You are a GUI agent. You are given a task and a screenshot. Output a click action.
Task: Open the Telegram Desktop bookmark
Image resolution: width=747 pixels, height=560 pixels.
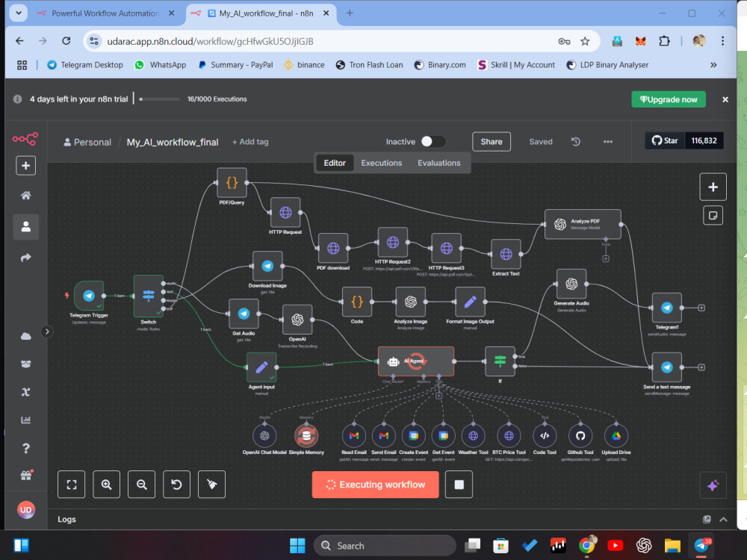[x=85, y=65]
